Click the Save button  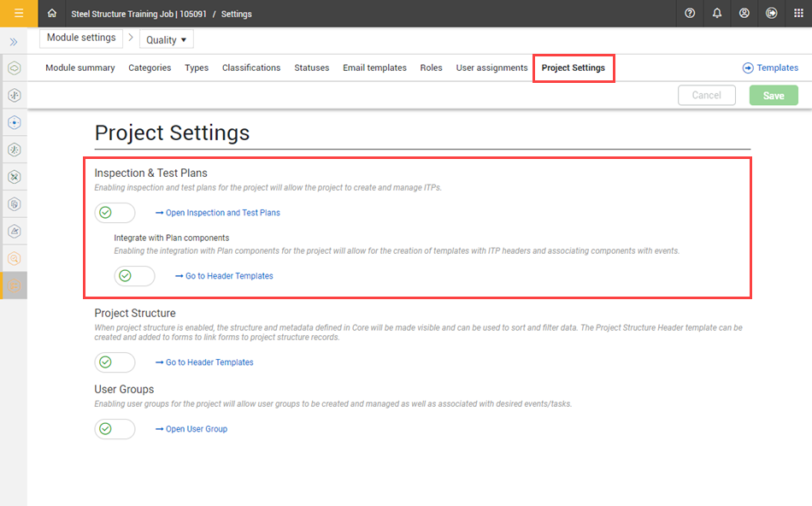tap(773, 95)
